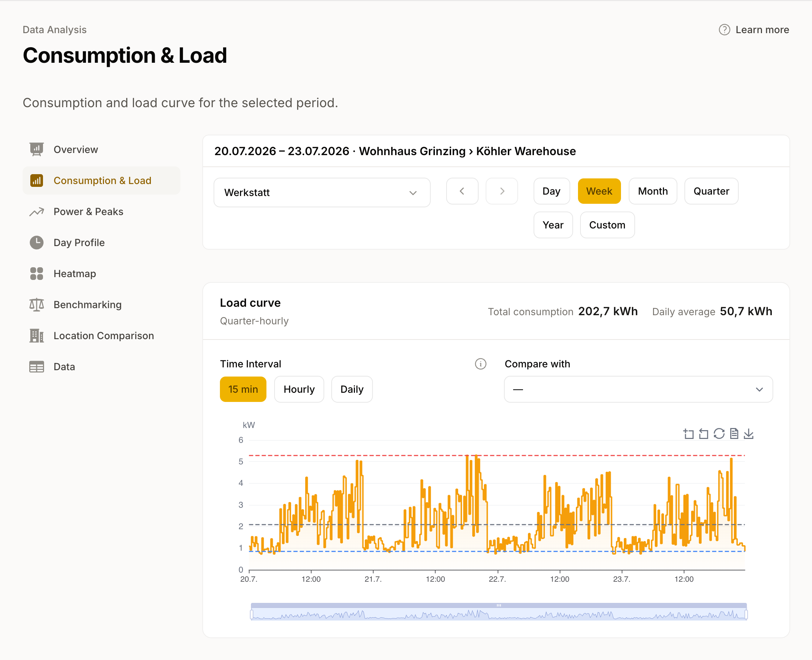Open the Compare with dropdown
The width and height of the screenshot is (812, 660).
click(x=638, y=389)
